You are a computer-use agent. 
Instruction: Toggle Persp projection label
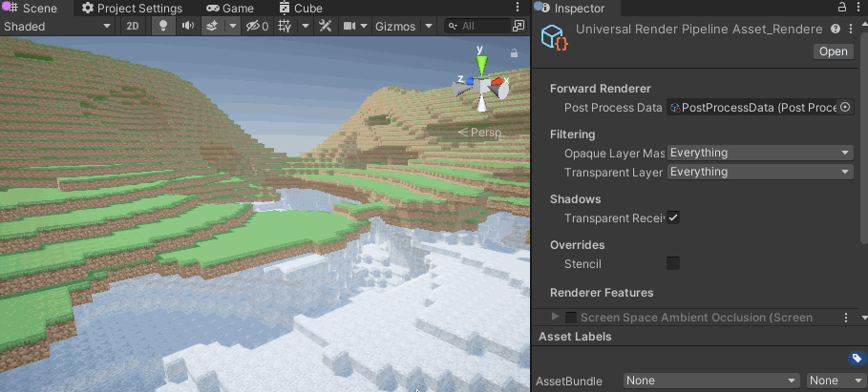coord(479,133)
